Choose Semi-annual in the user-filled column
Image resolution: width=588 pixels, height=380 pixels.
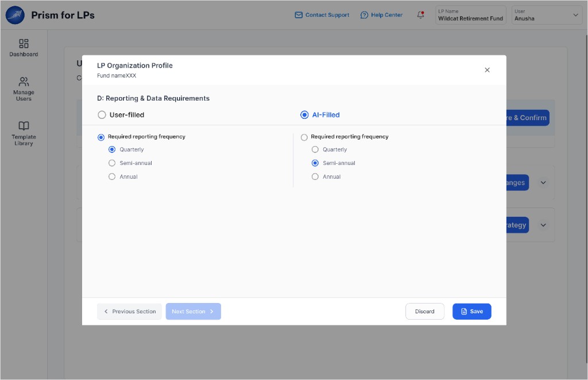(112, 163)
